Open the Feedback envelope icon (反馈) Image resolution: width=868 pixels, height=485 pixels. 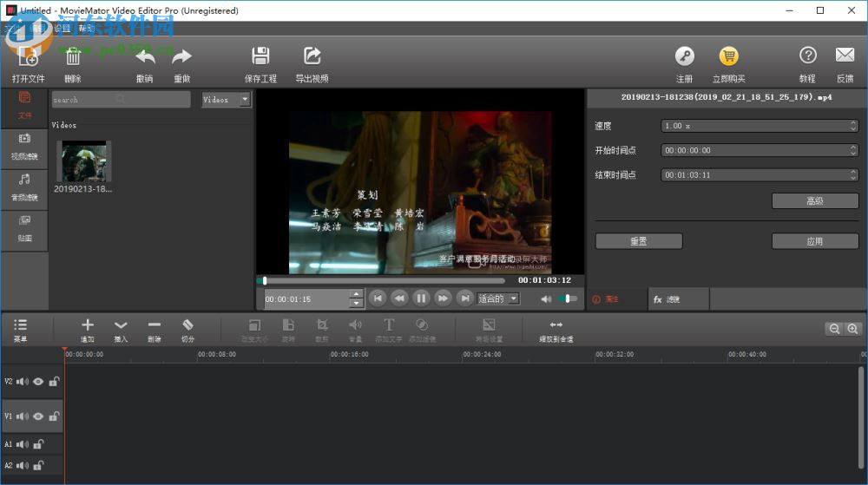click(x=845, y=56)
